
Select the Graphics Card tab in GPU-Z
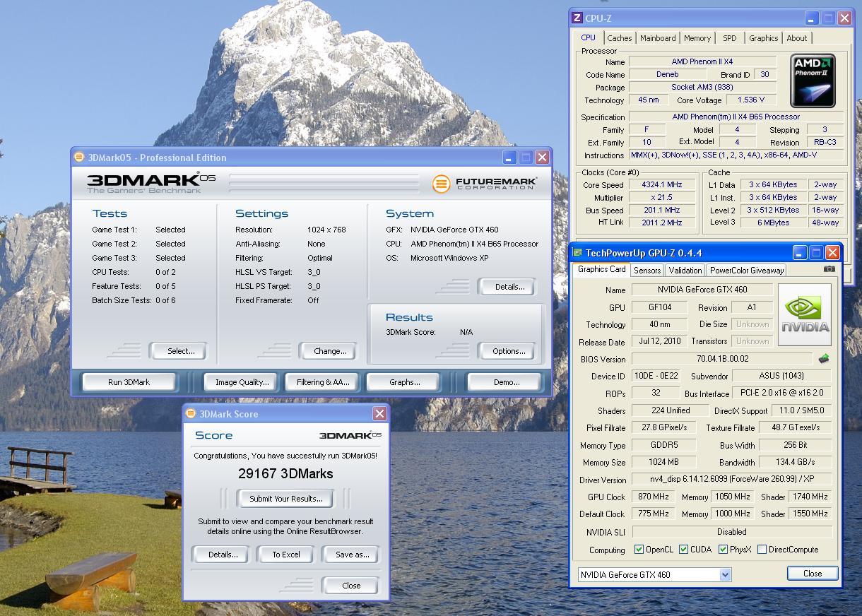[601, 269]
